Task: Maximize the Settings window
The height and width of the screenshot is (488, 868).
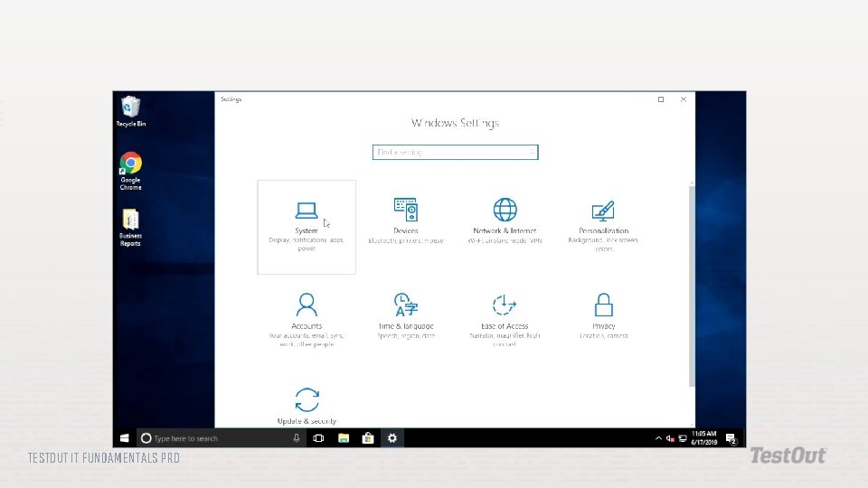Action: pos(660,99)
